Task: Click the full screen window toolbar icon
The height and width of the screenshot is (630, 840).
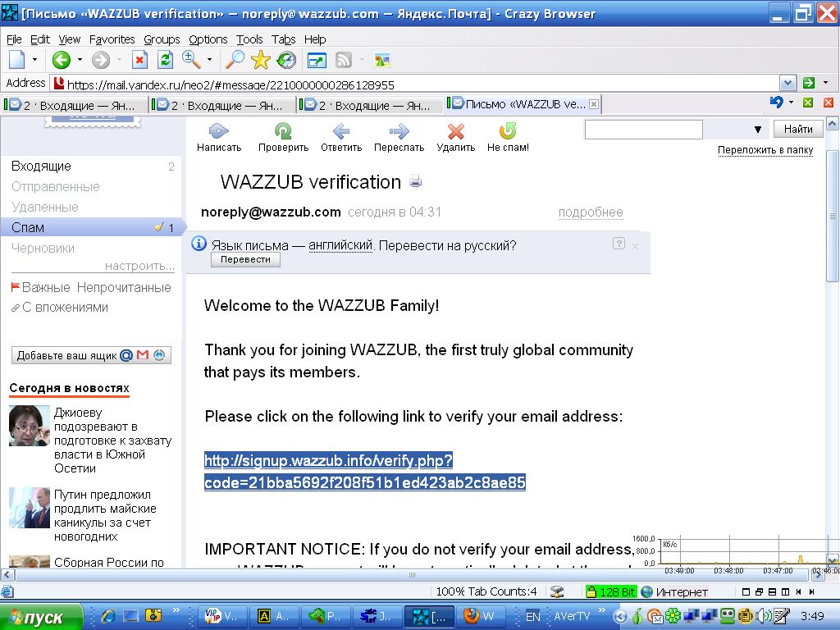Action: coord(317,60)
